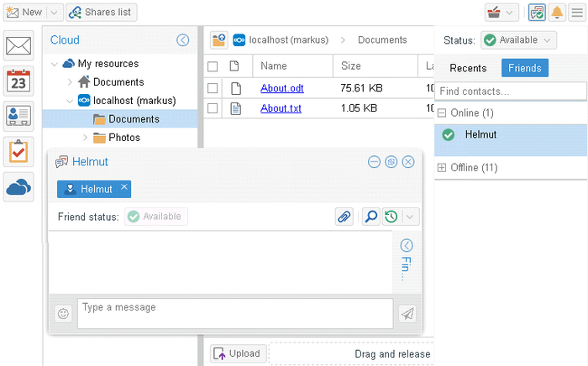
Task: Expand the Offline (11) contacts group
Action: pos(442,168)
